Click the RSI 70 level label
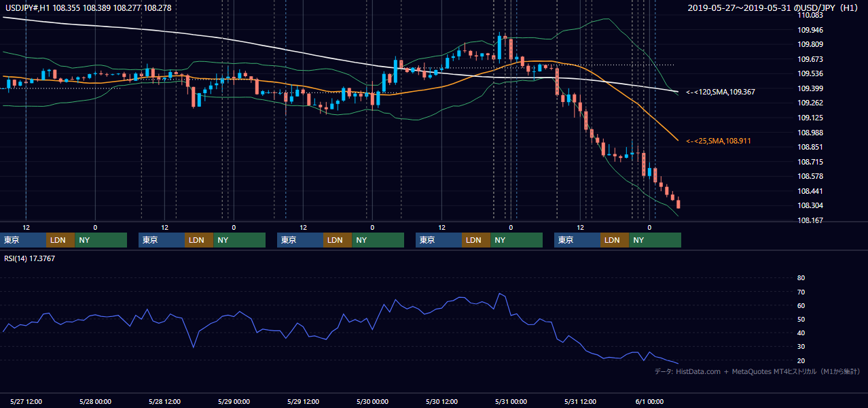 (801, 292)
